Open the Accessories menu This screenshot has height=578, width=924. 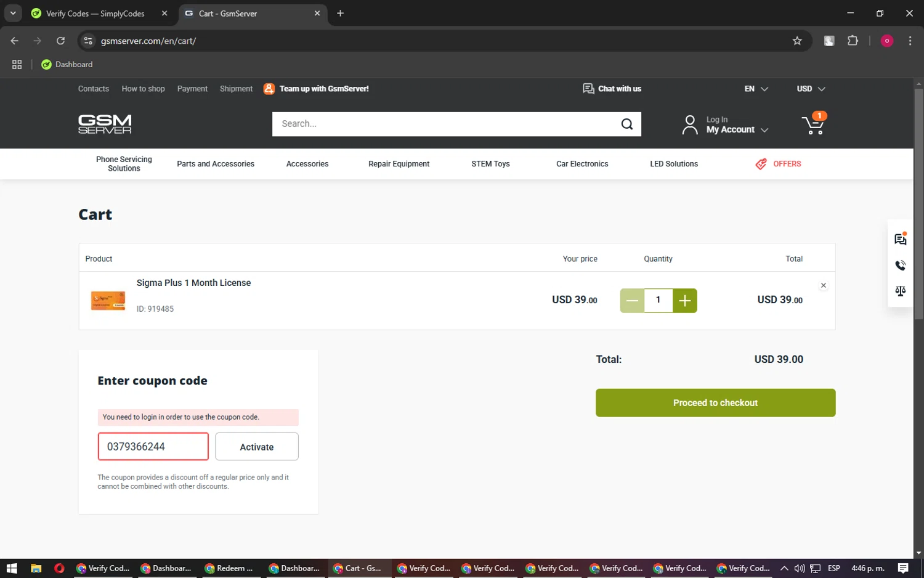click(307, 164)
